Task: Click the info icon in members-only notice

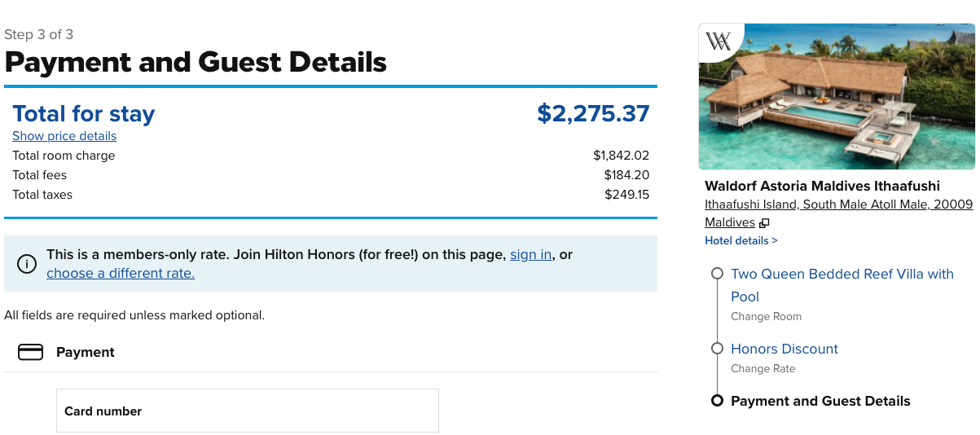Action: tap(27, 264)
